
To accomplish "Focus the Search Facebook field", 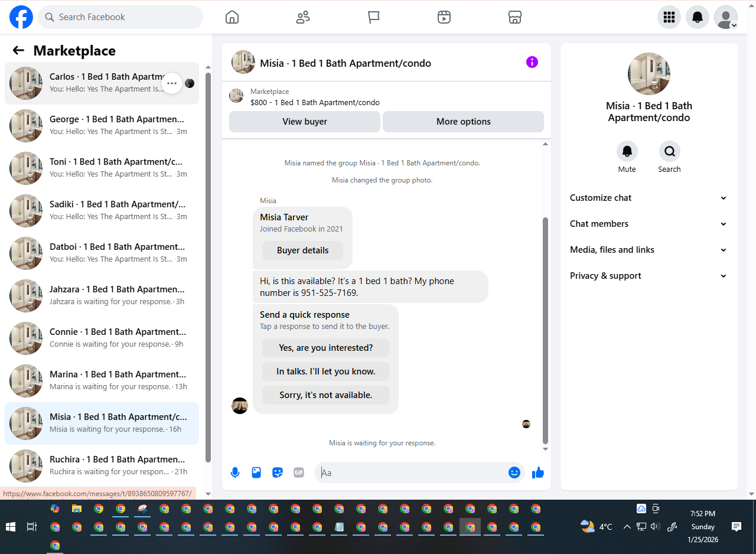I will click(120, 17).
